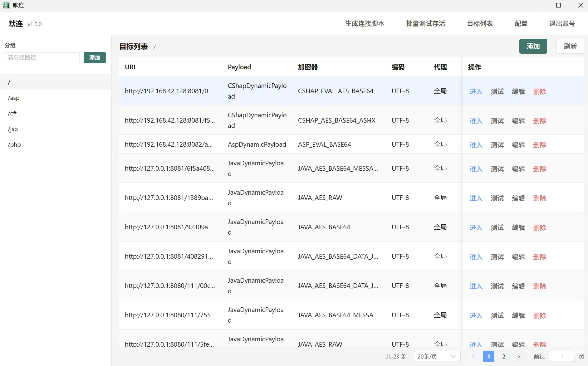Select the /c# group in sidebar
The height and width of the screenshot is (366, 588).
(x=12, y=113)
